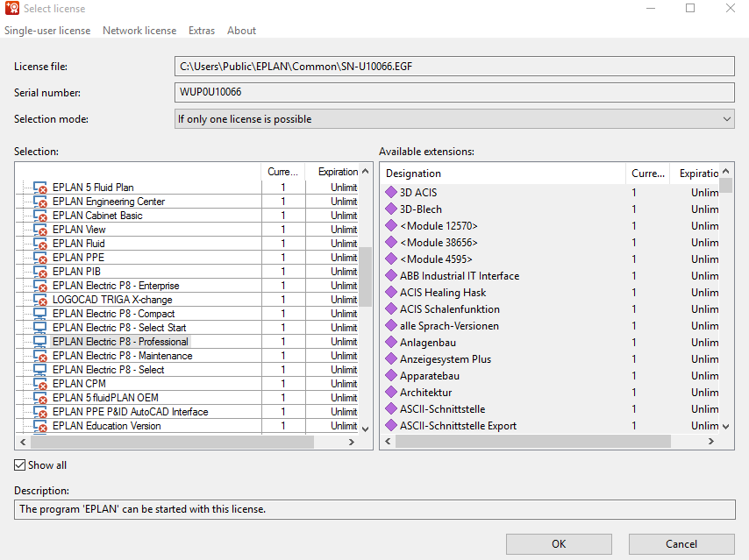Click the EPLAN 5 Fluid Plan license icon
Viewport: 749px width, 560px height.
[40, 188]
